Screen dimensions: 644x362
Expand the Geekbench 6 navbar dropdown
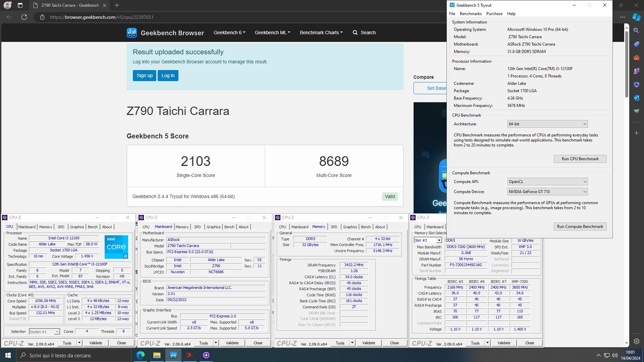click(x=229, y=33)
